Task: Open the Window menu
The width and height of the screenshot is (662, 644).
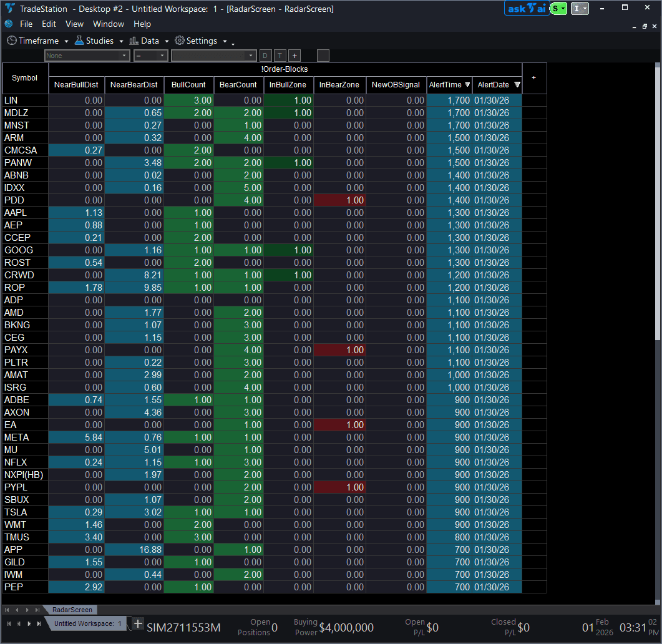Action: [x=108, y=24]
